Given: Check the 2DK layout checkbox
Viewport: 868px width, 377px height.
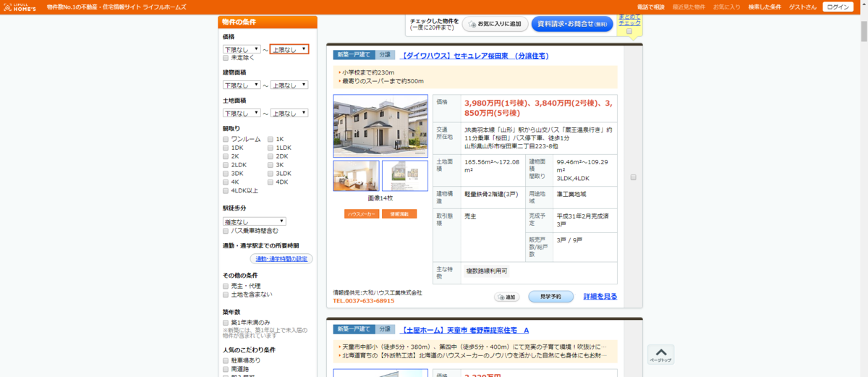Looking at the screenshot, I should (271, 156).
